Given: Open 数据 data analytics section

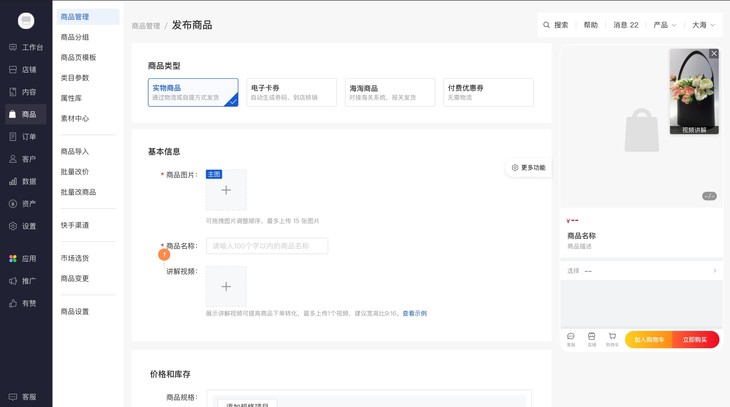Looking at the screenshot, I should click(x=26, y=182).
